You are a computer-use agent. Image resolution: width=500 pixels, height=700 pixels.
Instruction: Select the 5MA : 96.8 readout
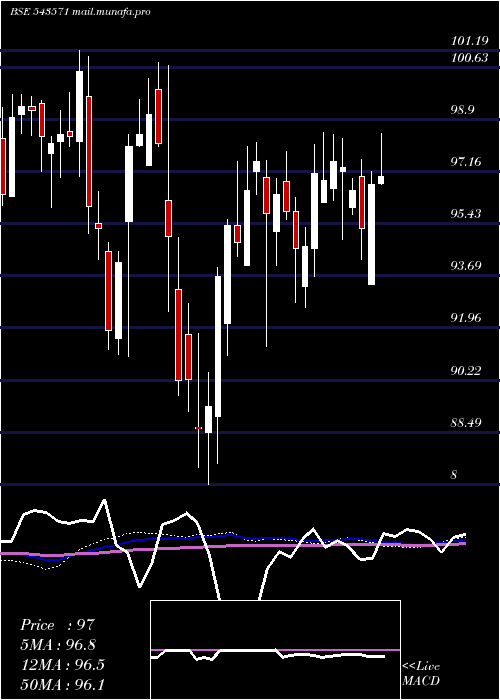pos(58,645)
